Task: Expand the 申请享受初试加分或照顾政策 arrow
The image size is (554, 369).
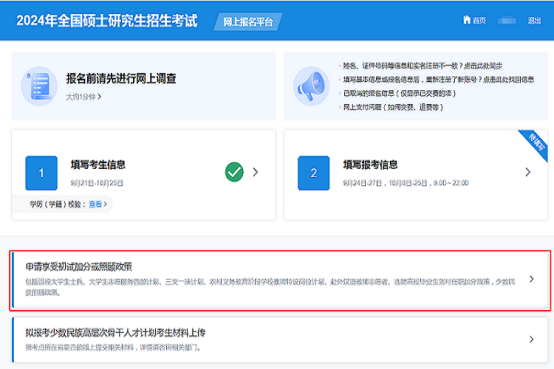Action: coord(531,279)
